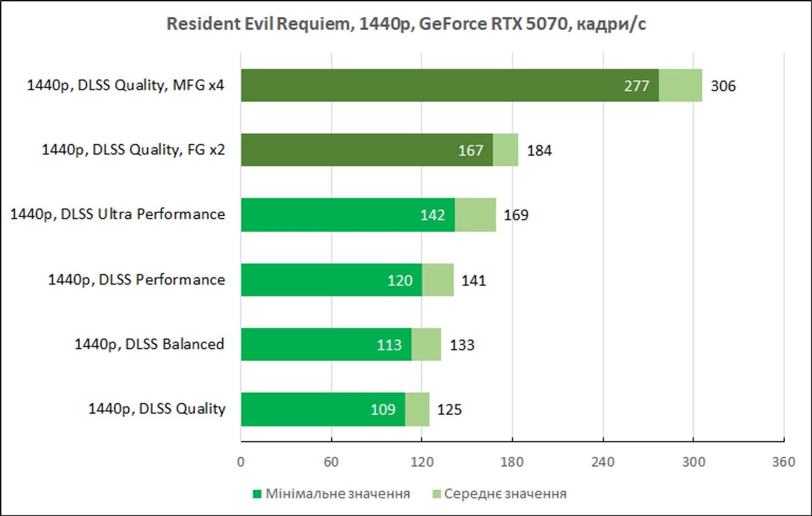Click the light green segment of MFG x4 bar

tap(680, 85)
